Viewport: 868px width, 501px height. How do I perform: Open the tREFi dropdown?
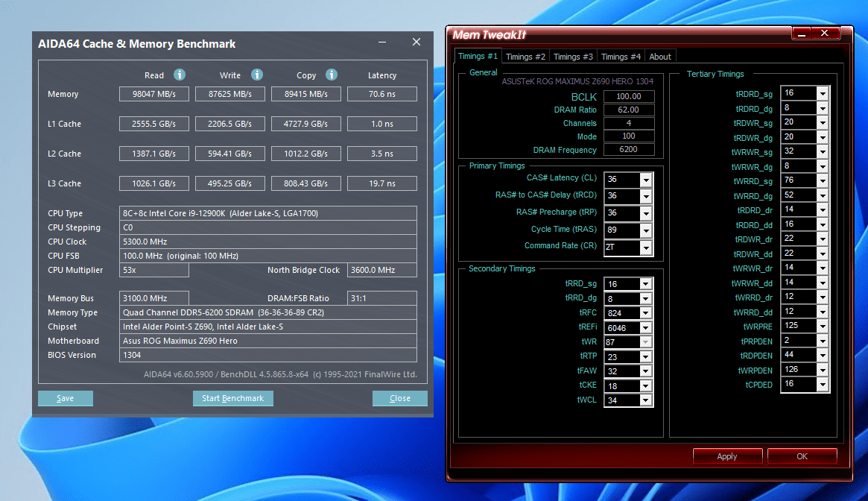(645, 328)
